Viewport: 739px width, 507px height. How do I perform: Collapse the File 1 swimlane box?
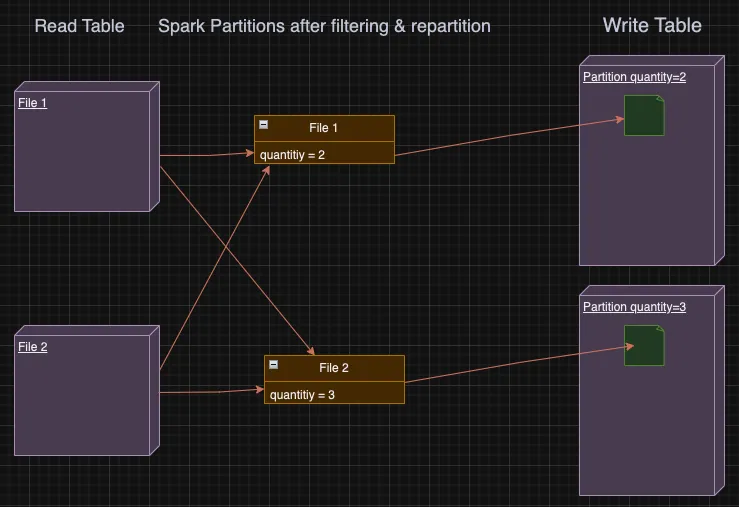tap(263, 125)
